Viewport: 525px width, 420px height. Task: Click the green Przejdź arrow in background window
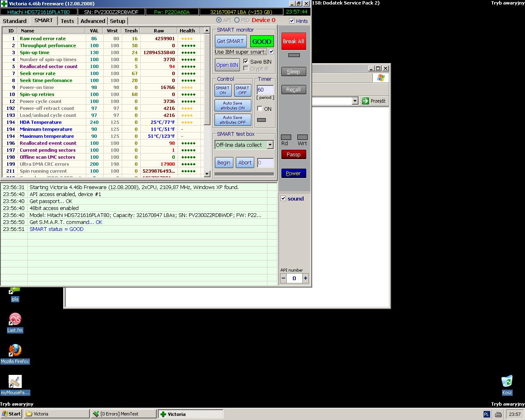[x=365, y=101]
